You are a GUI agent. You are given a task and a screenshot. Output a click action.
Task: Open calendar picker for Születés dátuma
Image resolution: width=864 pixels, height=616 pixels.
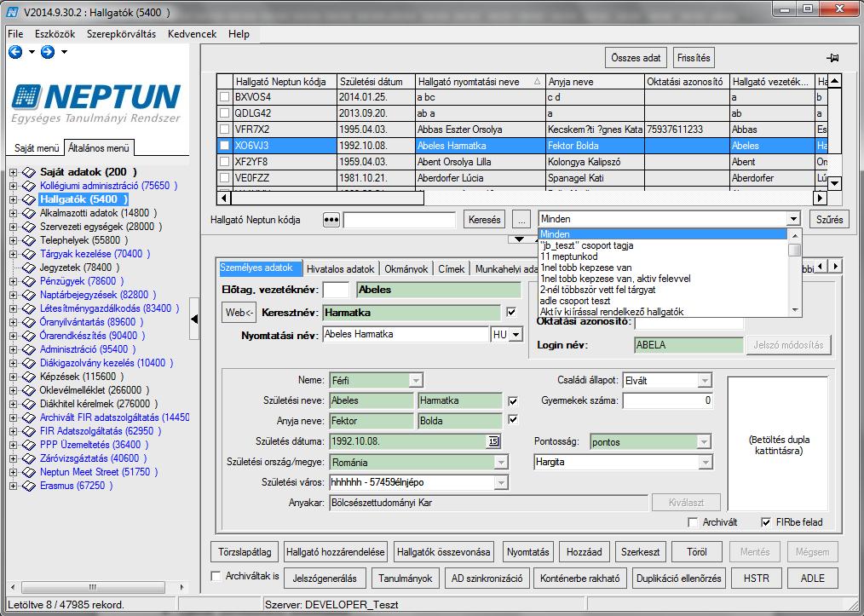[493, 441]
